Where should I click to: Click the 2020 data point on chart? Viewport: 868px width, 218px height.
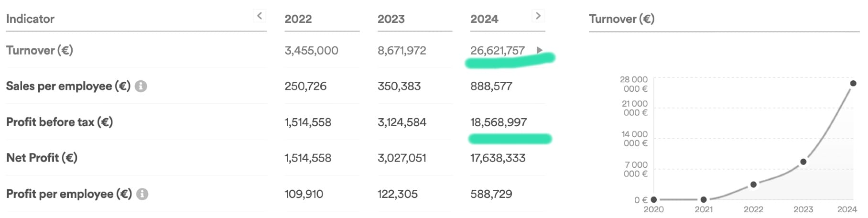654,200
